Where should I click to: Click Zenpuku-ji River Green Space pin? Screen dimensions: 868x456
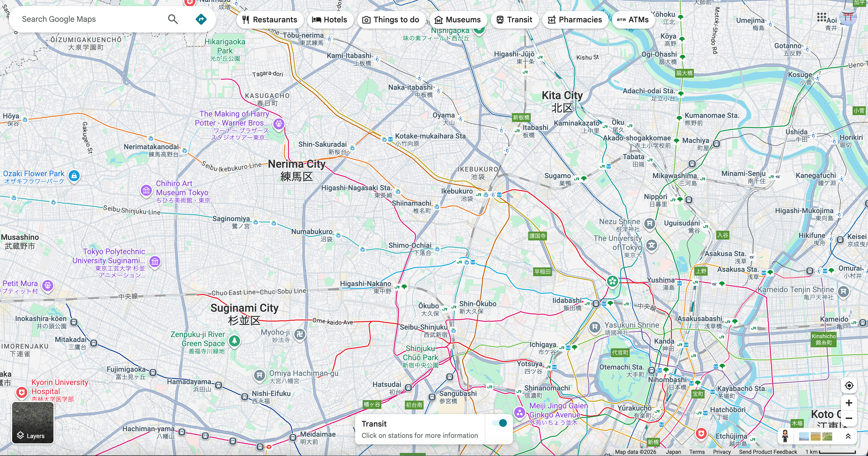[x=234, y=341]
